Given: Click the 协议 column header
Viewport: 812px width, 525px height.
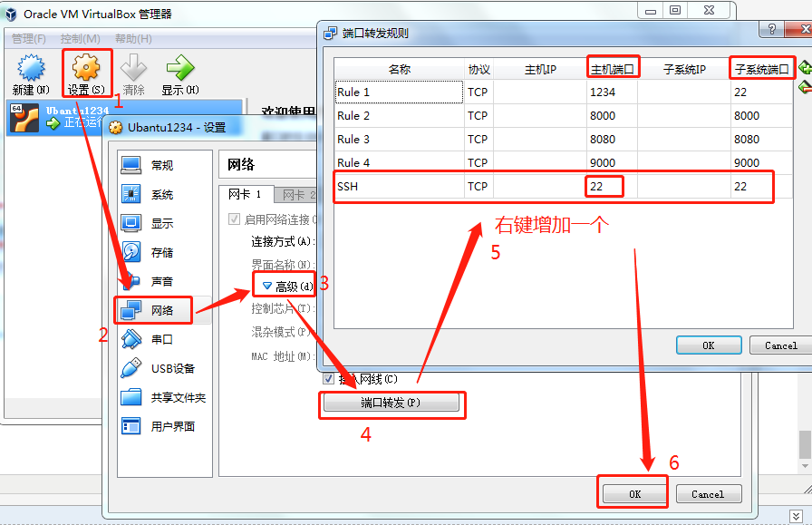Looking at the screenshot, I should pos(479,69).
